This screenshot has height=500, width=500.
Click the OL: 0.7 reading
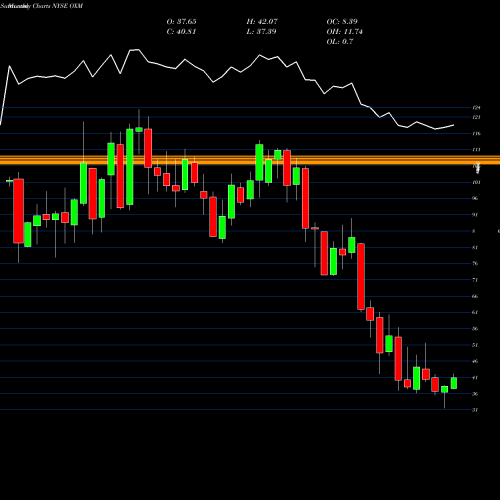pyautogui.click(x=340, y=42)
